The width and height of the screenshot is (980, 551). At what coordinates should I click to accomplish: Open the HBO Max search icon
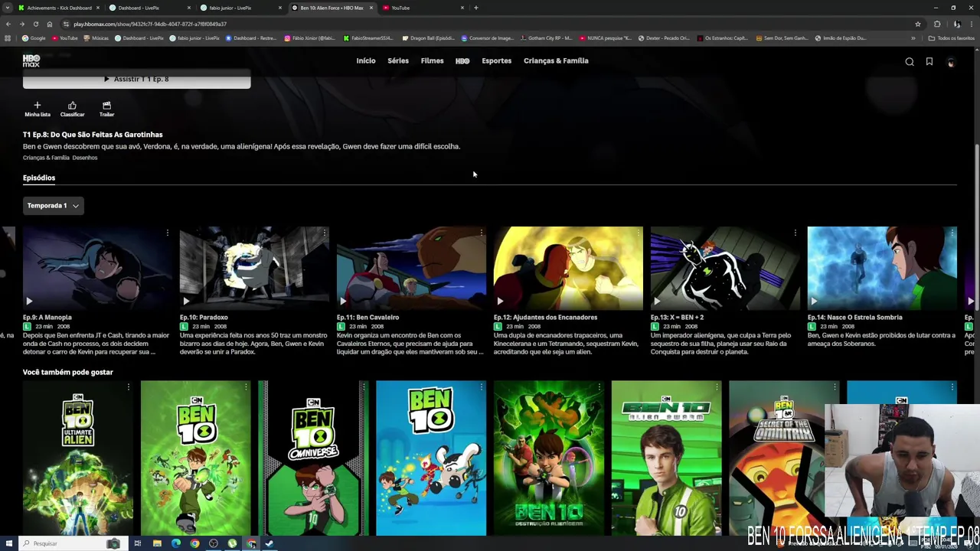(x=910, y=62)
